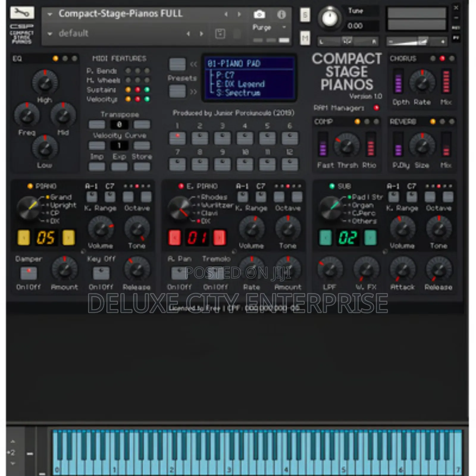Toggle the Reverb orange LED
The width and height of the screenshot is (476, 476).
click(433, 121)
